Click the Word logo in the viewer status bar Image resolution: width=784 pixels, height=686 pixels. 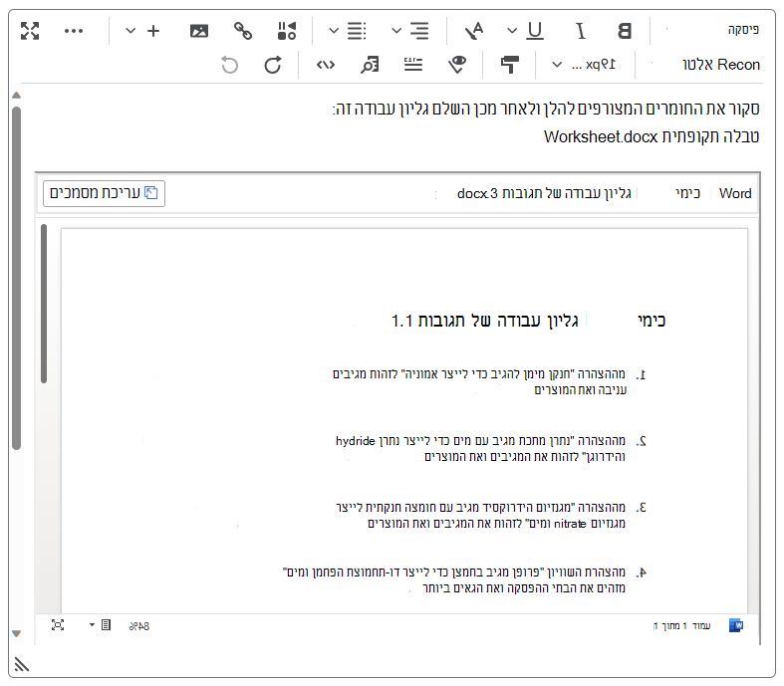pyautogui.click(x=736, y=625)
